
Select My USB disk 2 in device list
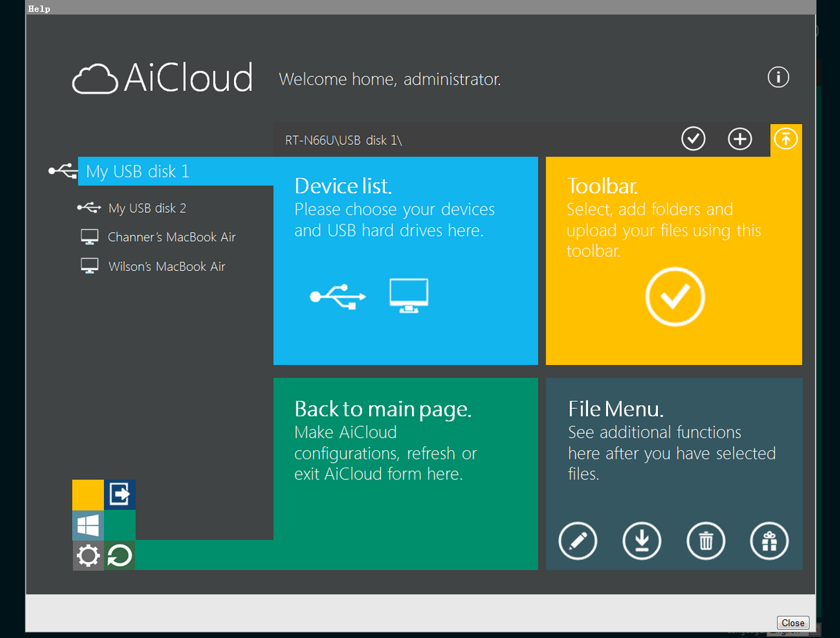(x=148, y=208)
